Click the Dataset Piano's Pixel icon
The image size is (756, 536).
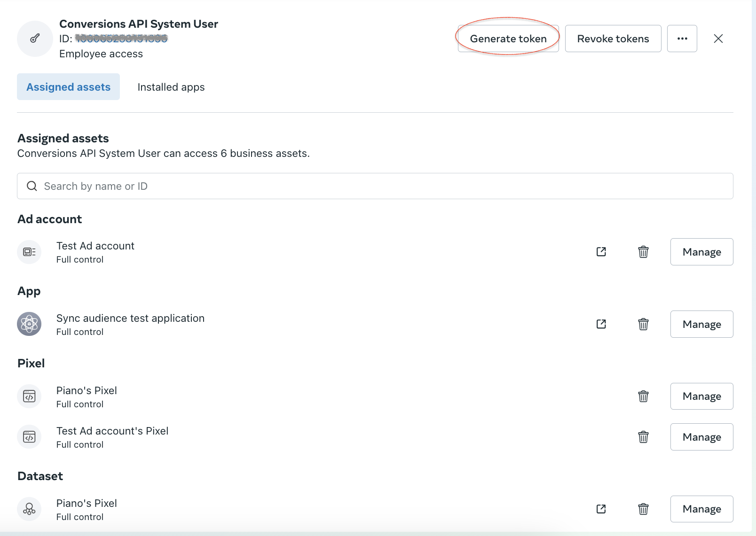coord(29,509)
